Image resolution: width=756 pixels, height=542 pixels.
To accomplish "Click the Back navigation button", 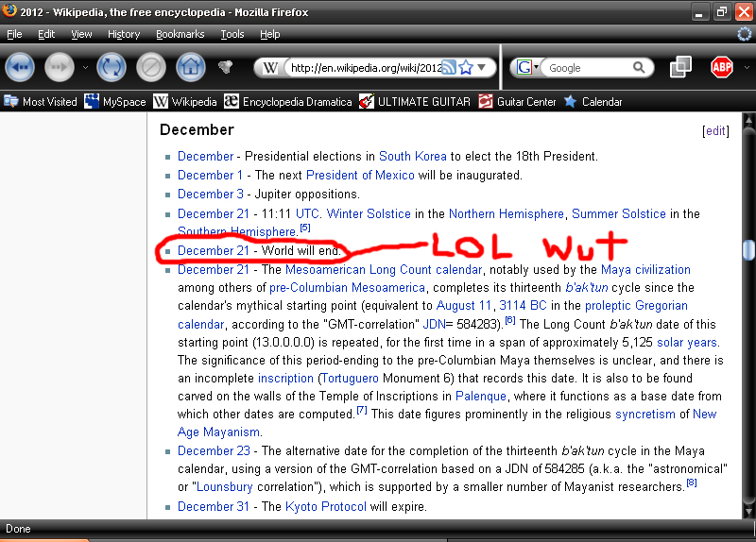I will [20, 67].
